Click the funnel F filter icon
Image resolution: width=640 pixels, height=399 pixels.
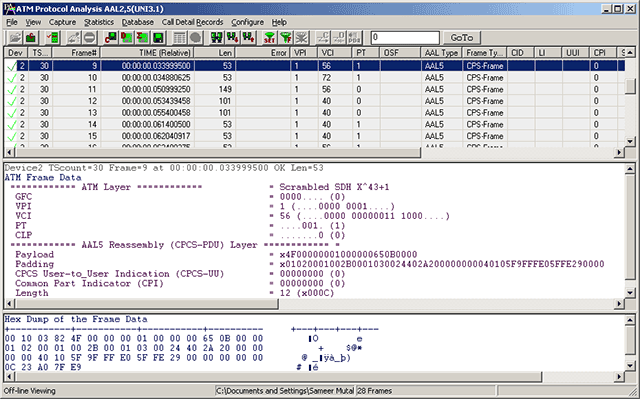(x=285, y=38)
